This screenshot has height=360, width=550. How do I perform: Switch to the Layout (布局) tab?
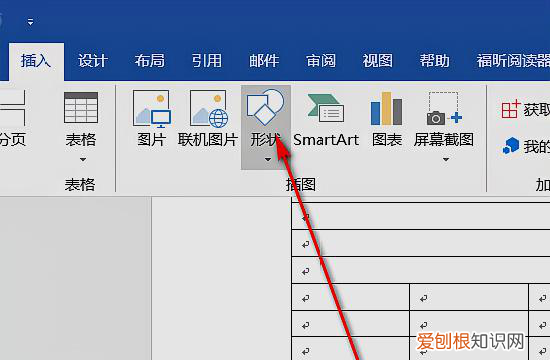tap(150, 61)
